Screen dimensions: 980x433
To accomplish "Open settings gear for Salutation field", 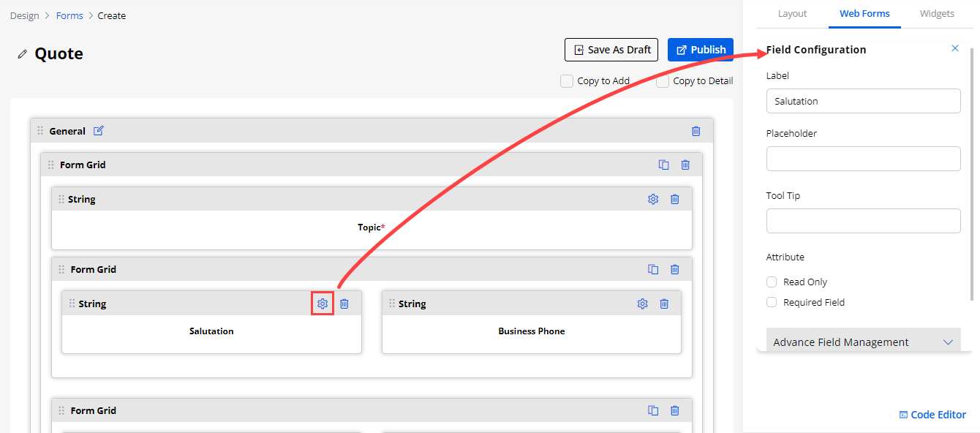I will (x=323, y=304).
